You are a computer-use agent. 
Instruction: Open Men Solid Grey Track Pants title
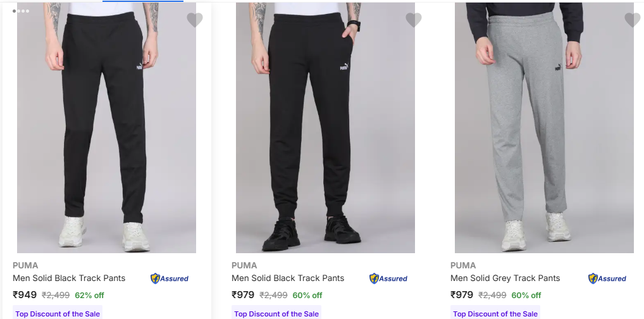505,278
